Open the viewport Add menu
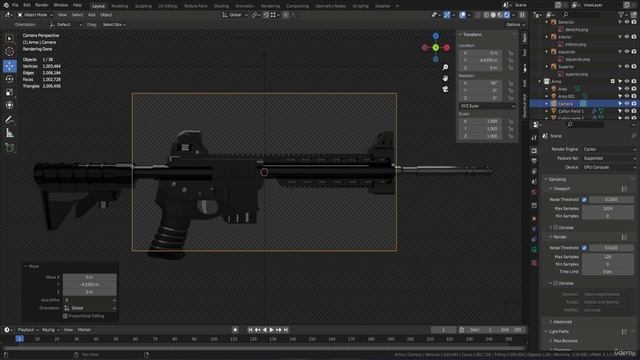This screenshot has height=360, width=640. pyautogui.click(x=92, y=15)
